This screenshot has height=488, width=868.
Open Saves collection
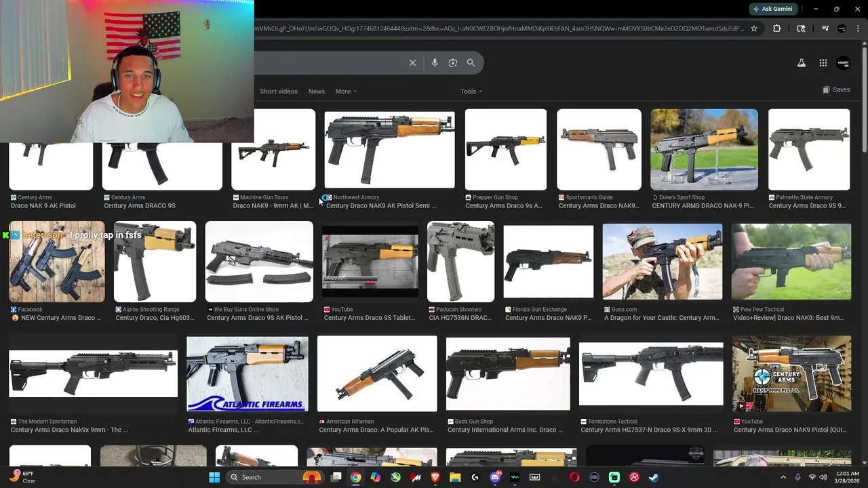click(x=836, y=89)
